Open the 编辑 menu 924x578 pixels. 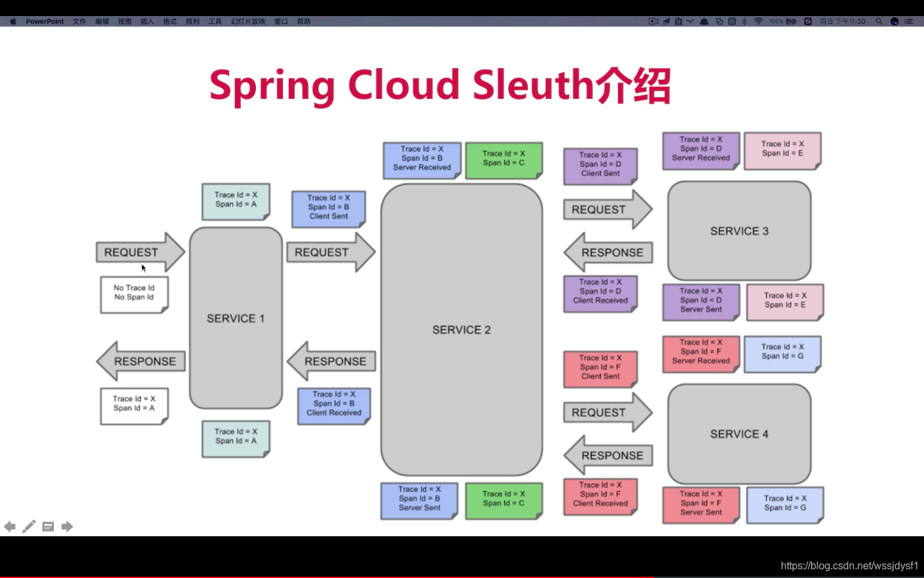(x=102, y=21)
